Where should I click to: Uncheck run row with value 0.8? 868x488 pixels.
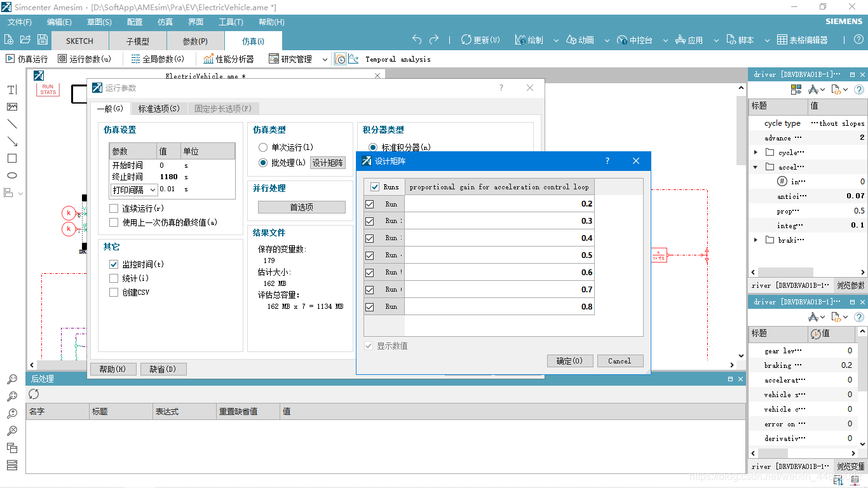pos(369,307)
